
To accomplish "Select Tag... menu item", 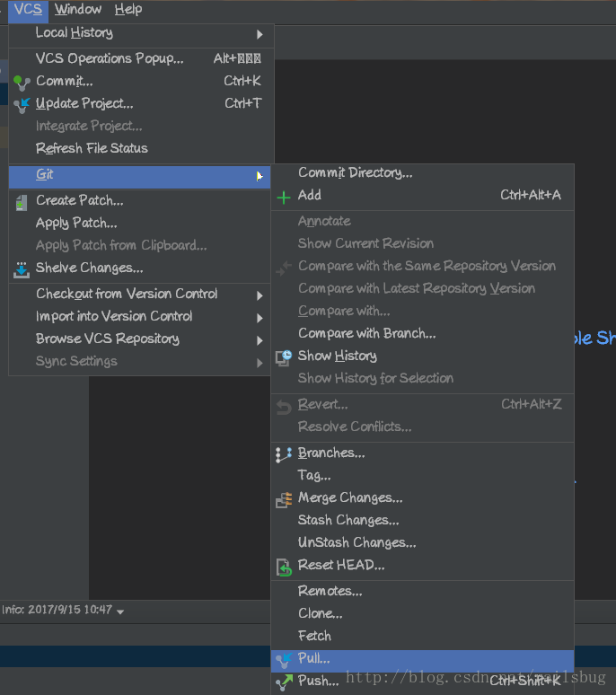I will pyautogui.click(x=423, y=476).
